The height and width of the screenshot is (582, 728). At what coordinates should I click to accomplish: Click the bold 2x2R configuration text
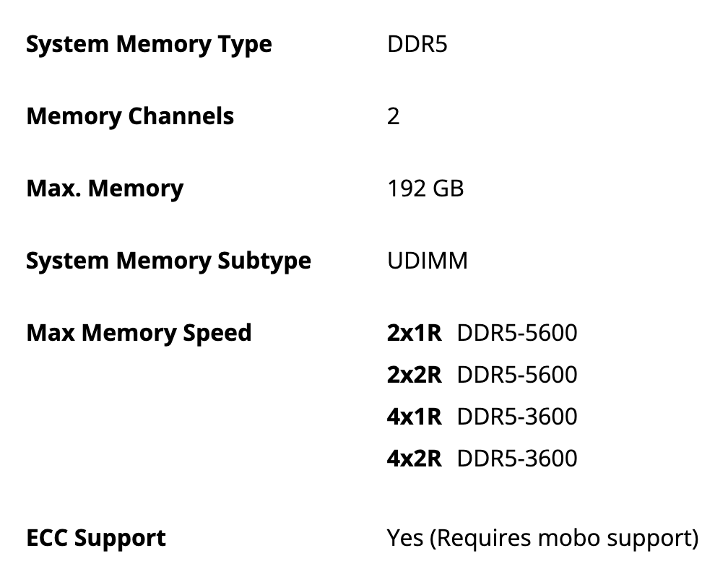(x=414, y=375)
